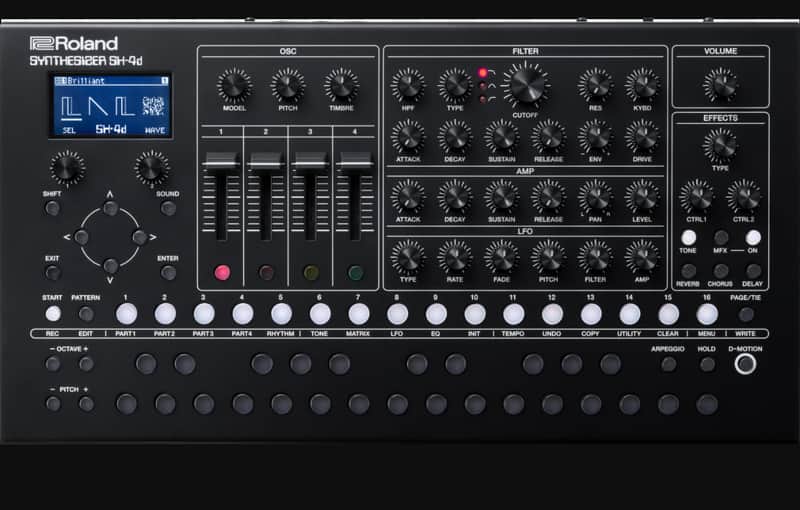Click the OCTAVE minus button

[x=53, y=364]
